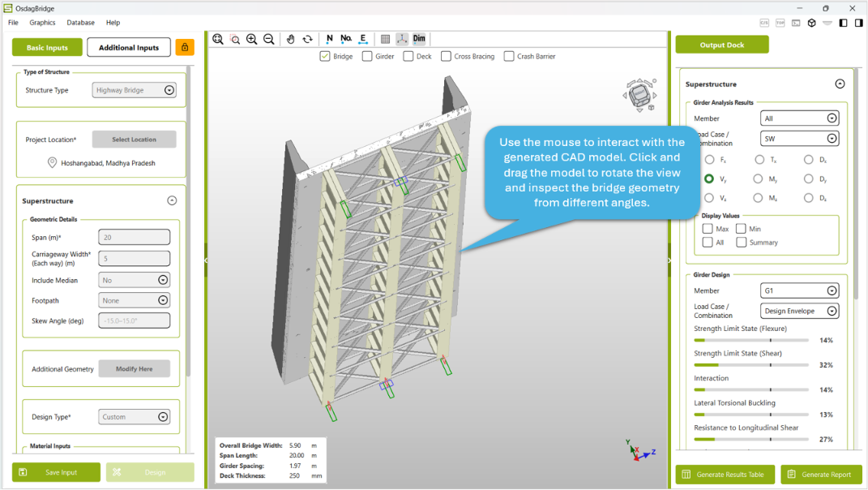Click the C/S cross-section view icon
This screenshot has height=490, width=868.
pos(764,23)
